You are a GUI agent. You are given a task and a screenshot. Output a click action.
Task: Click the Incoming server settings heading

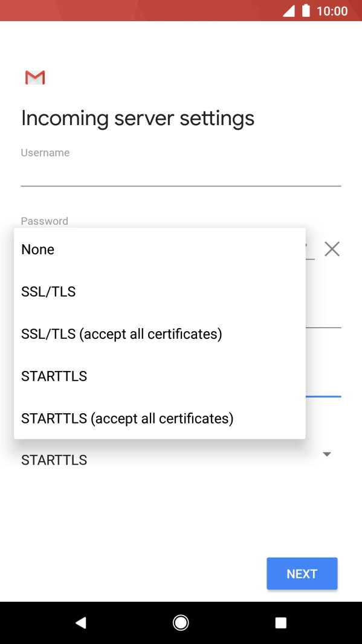pyautogui.click(x=137, y=118)
